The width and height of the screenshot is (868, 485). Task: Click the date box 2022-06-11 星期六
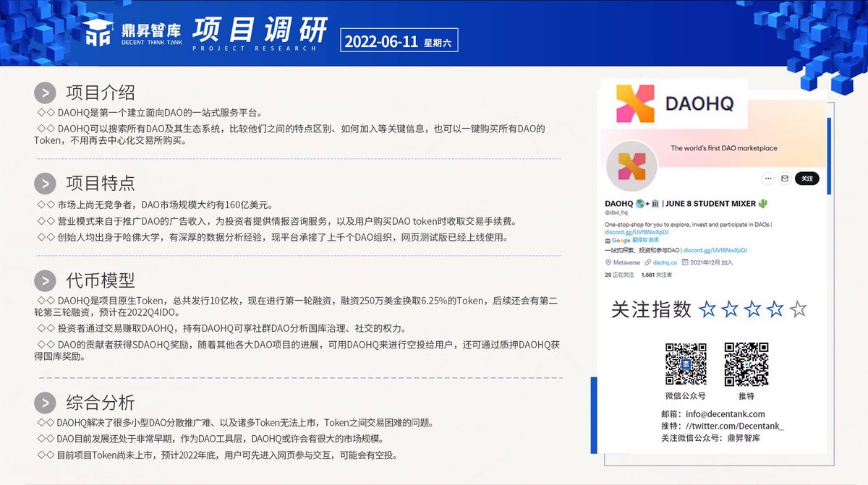399,41
